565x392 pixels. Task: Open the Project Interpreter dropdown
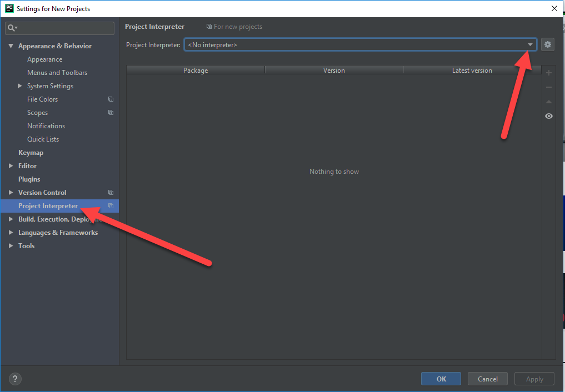click(x=361, y=44)
